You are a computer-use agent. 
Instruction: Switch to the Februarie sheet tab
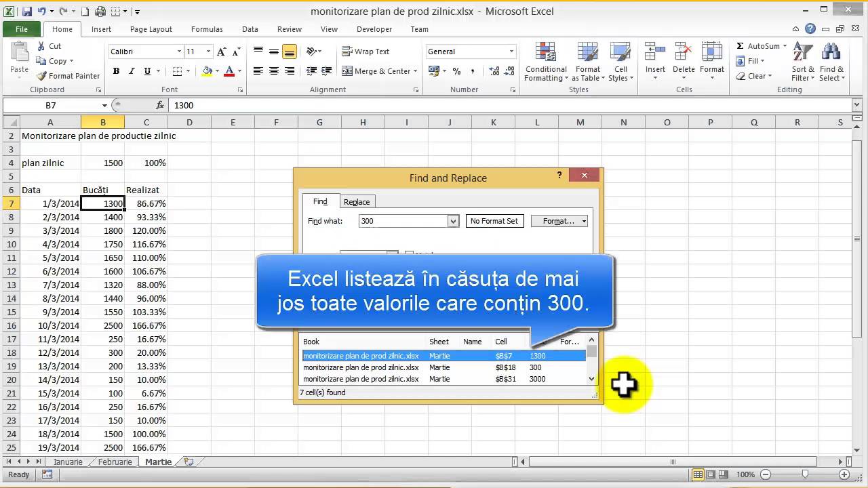pos(115,462)
